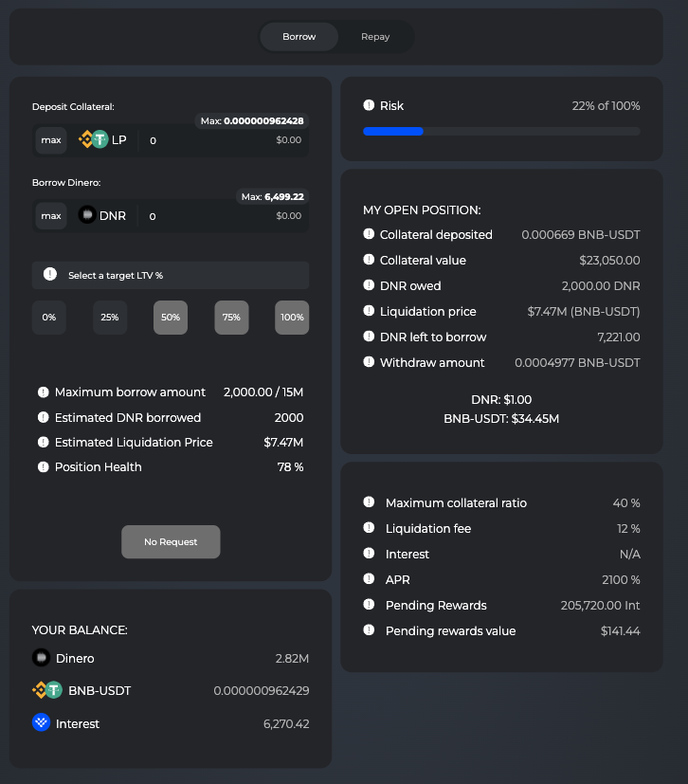Click the info icon beside Risk

[x=369, y=106]
